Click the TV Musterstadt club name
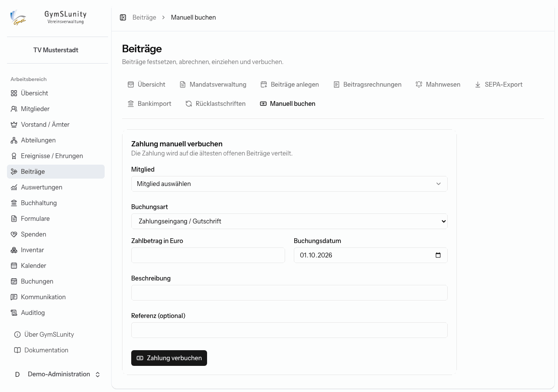558x392 pixels. (56, 50)
